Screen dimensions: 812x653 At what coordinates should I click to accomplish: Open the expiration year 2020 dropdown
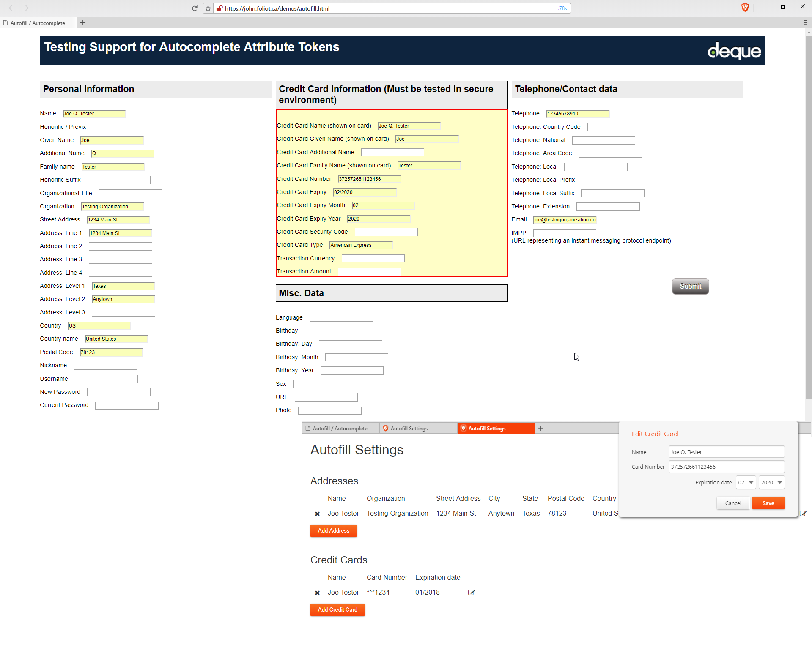(x=771, y=482)
